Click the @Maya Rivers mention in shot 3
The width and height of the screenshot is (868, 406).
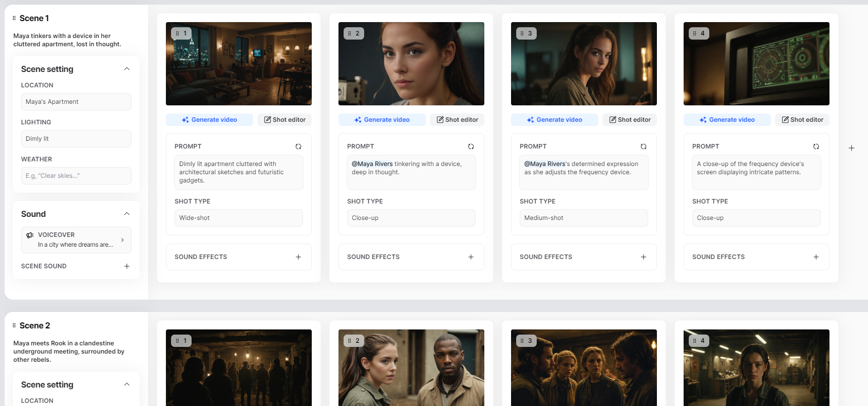545,164
